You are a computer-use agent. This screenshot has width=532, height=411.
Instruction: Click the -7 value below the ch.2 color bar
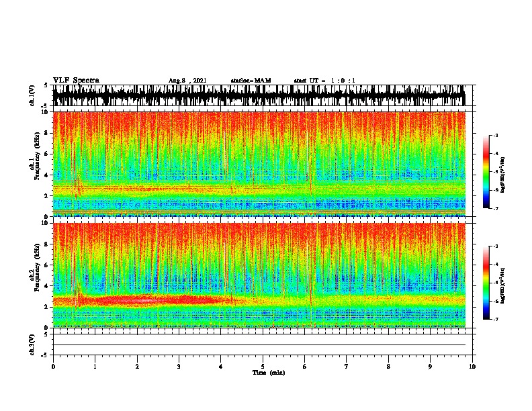point(495,319)
